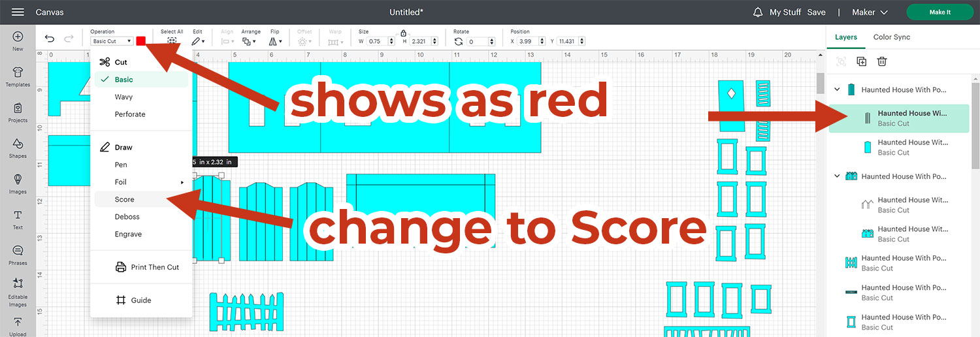Open Editable Images in sidebar
Screen dimensions: 980x337
(18, 291)
